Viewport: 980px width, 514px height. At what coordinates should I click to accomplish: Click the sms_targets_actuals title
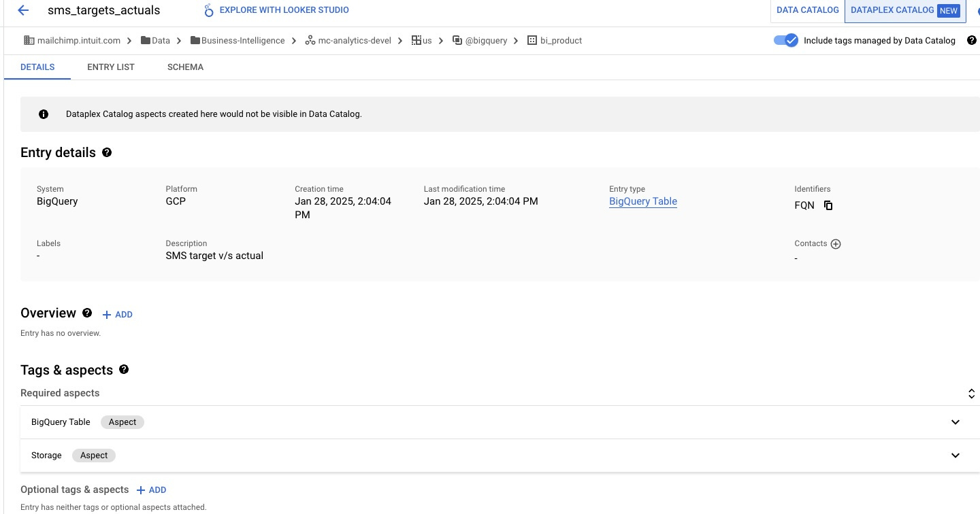click(x=104, y=10)
